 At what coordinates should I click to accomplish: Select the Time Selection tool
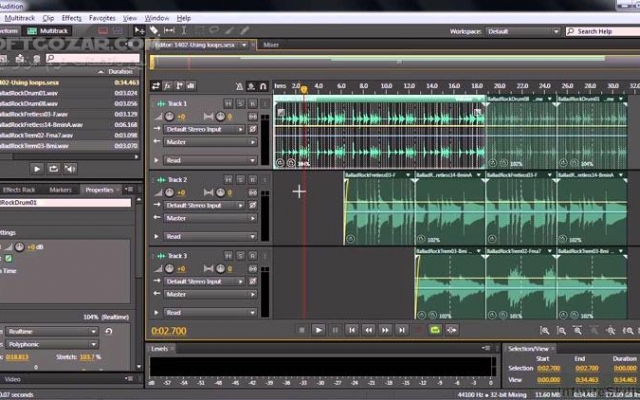point(184,31)
